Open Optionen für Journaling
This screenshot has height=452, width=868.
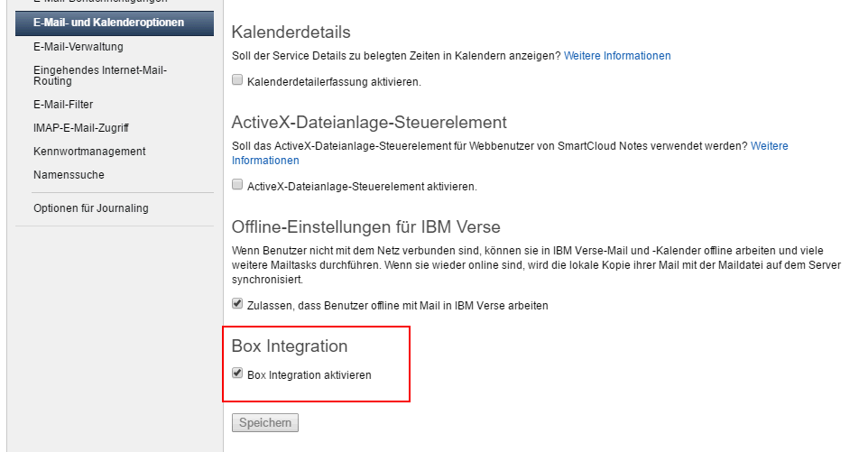pos(91,208)
